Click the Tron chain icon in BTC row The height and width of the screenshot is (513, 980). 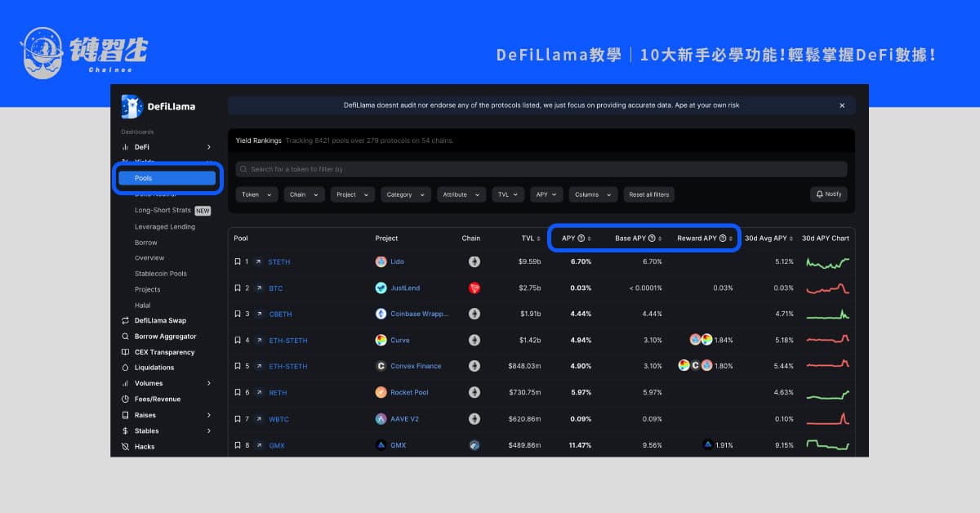(x=474, y=288)
